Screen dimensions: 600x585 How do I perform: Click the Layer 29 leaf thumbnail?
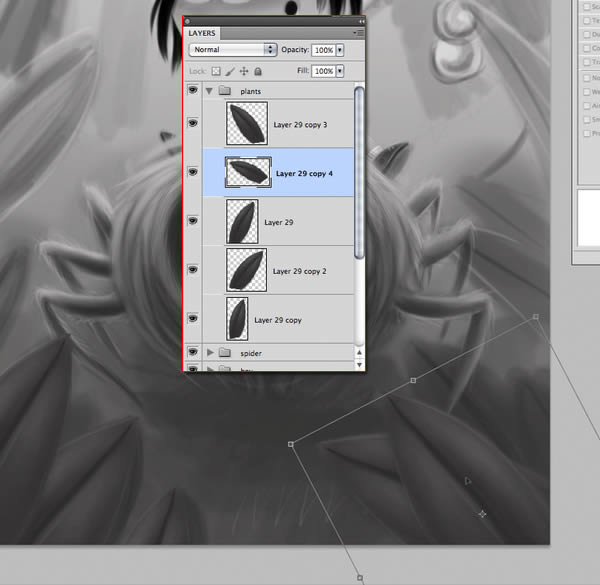coord(242,222)
